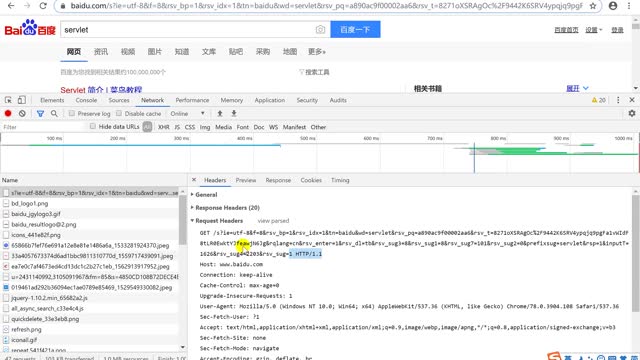
Task: Filter requests by Doc
Action: point(259,127)
